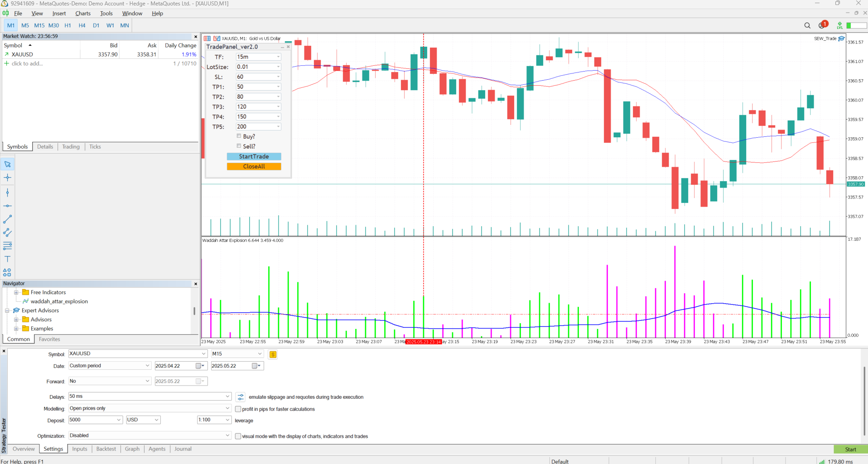The image size is (868, 464).
Task: Open the Charts menu
Action: (83, 13)
